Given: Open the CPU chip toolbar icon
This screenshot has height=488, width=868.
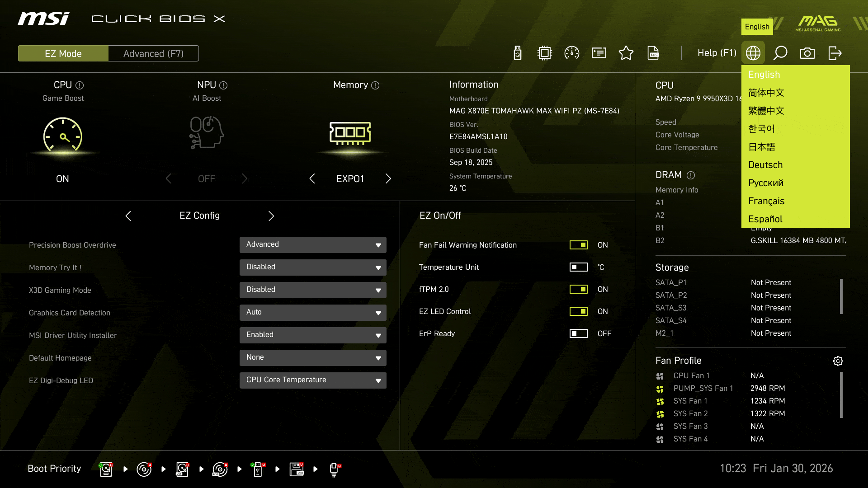Looking at the screenshot, I should [545, 53].
